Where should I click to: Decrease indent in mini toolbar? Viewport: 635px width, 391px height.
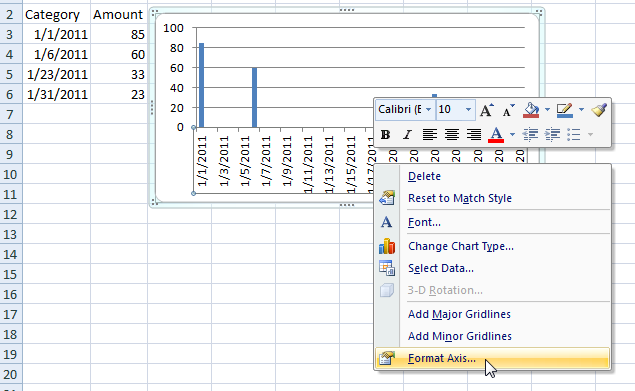point(531,134)
